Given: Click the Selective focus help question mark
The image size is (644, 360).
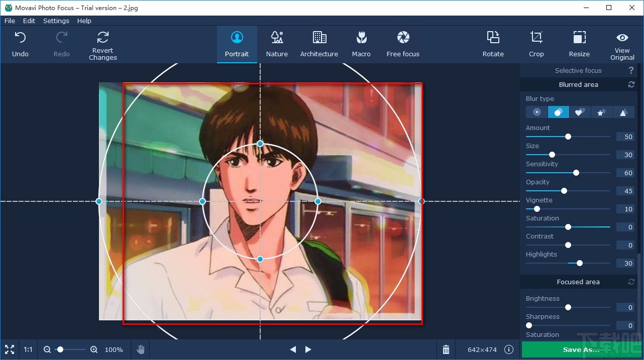Looking at the screenshot, I should [x=631, y=71].
